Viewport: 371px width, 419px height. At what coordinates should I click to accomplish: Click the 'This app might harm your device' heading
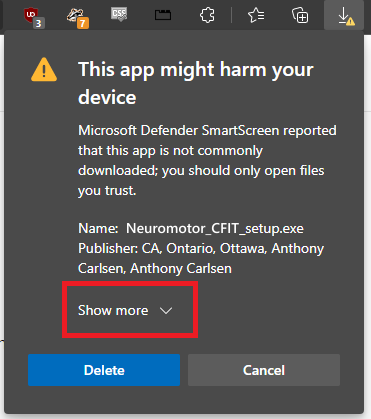pyautogui.click(x=196, y=83)
